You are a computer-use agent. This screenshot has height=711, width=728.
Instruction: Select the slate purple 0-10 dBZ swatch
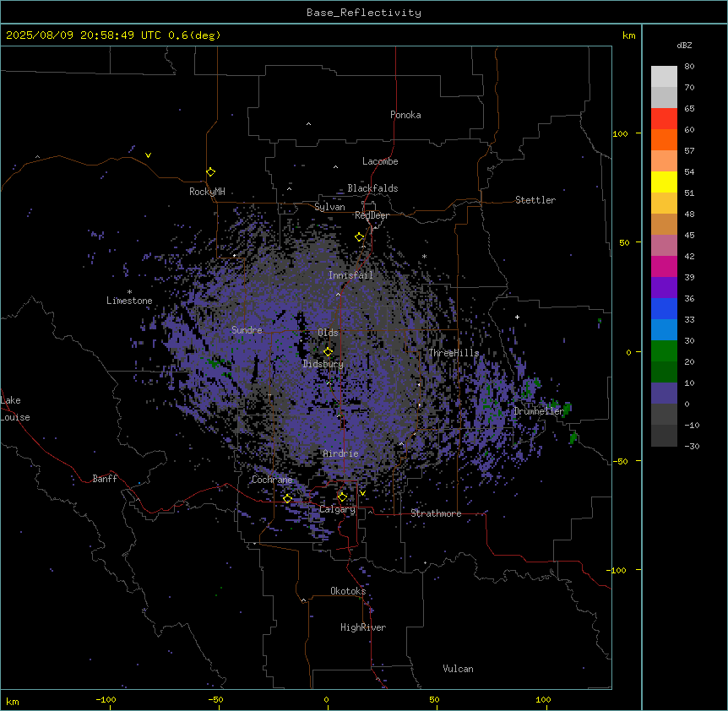(664, 393)
